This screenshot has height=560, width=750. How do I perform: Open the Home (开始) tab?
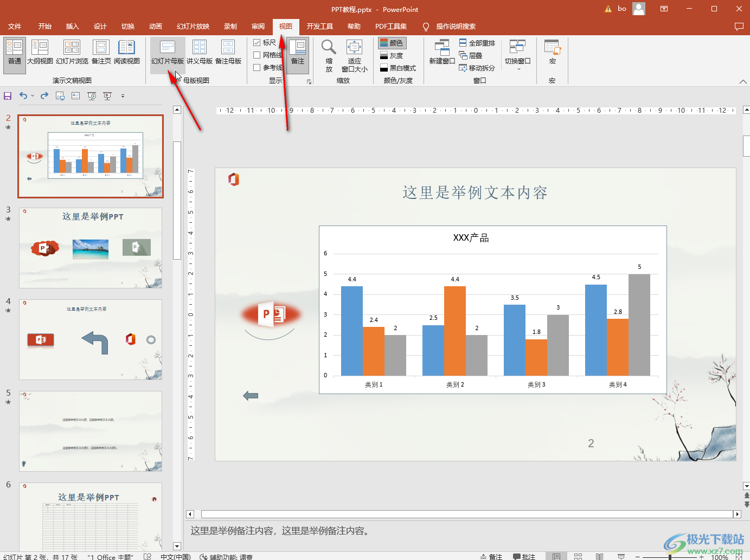[x=44, y=26]
